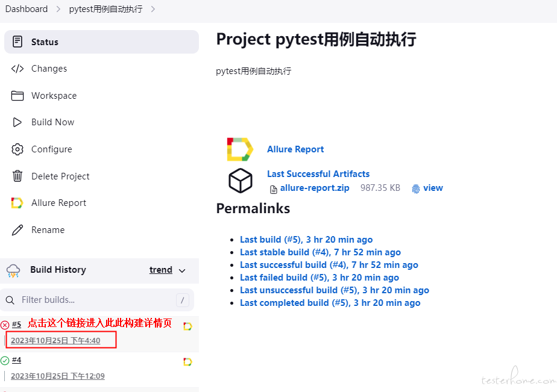Image resolution: width=557 pixels, height=392 pixels.
Task: Open Allure report icon for build #4
Action: coord(187,362)
